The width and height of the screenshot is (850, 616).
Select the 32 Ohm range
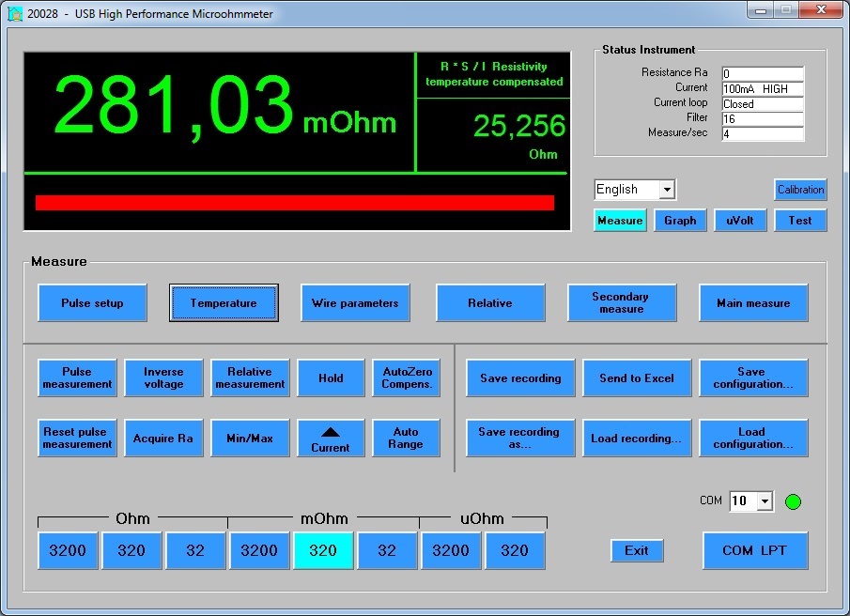[195, 551]
